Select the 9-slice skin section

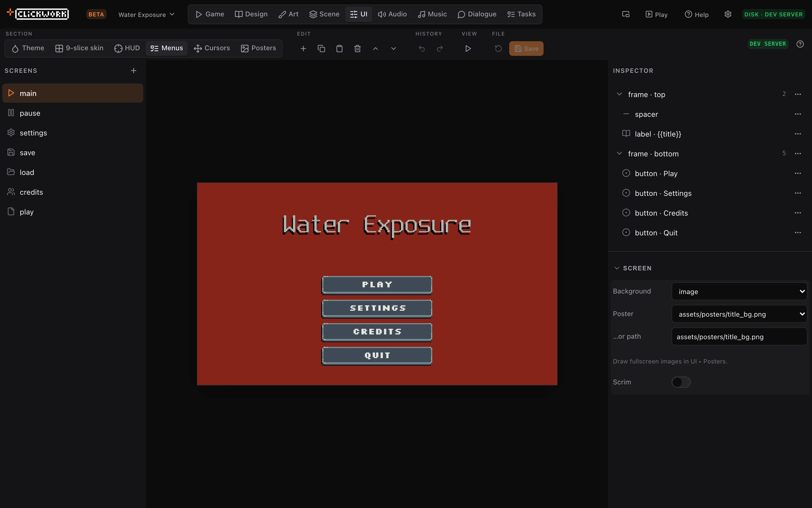tap(79, 48)
